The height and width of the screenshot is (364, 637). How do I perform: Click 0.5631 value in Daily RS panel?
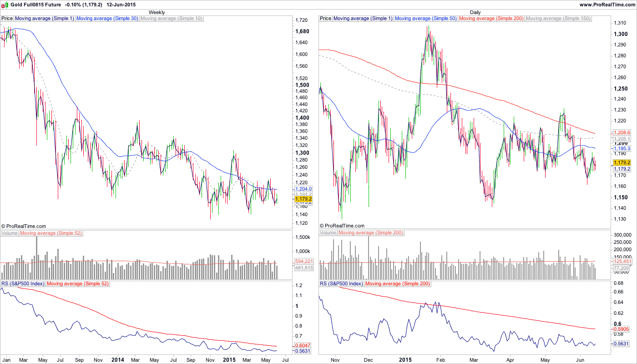pyautogui.click(x=622, y=344)
